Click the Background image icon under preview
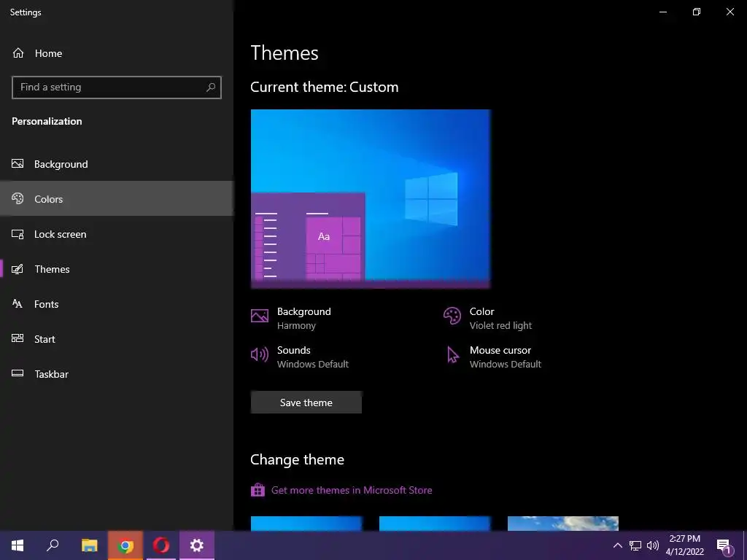Screen dimensions: 747x560 coord(260,316)
